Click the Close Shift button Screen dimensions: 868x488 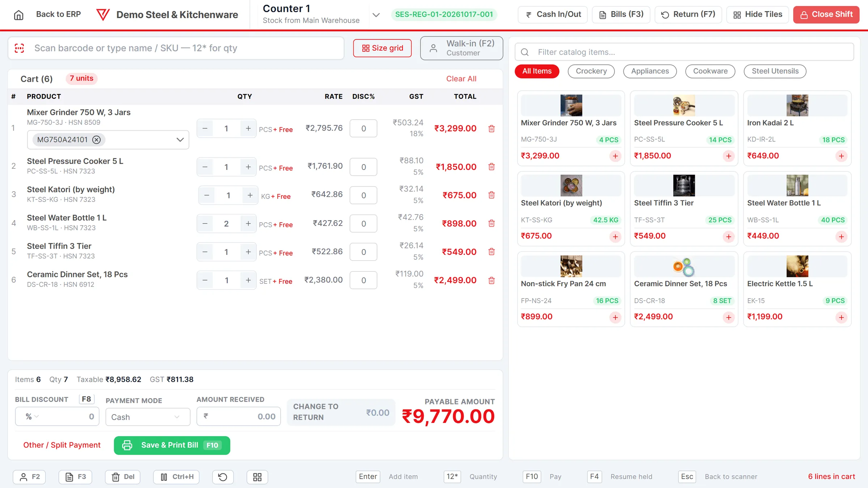click(826, 14)
